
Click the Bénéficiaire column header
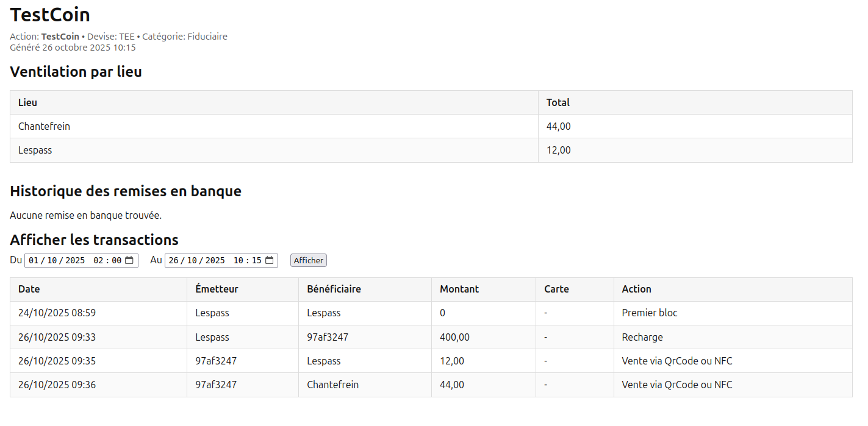click(x=334, y=289)
